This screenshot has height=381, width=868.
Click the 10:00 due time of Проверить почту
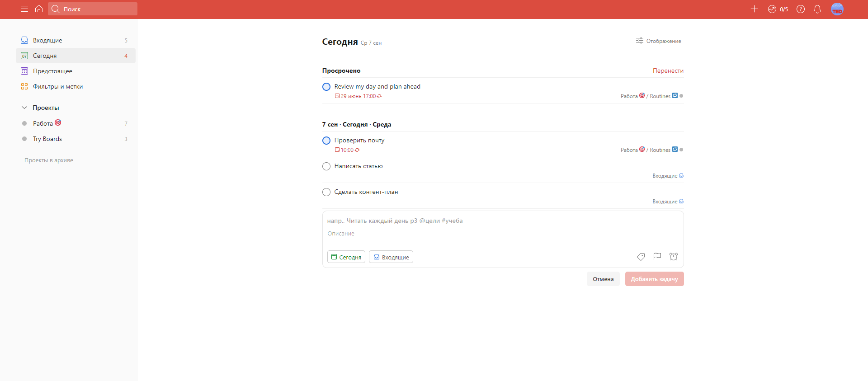347,150
